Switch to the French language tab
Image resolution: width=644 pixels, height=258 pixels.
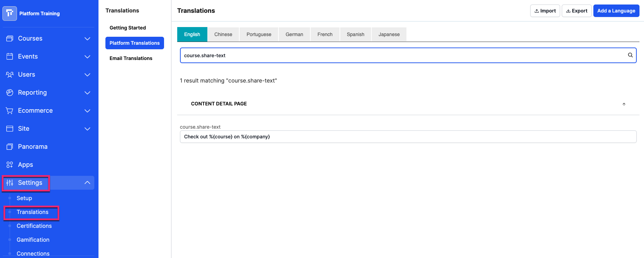click(x=325, y=34)
